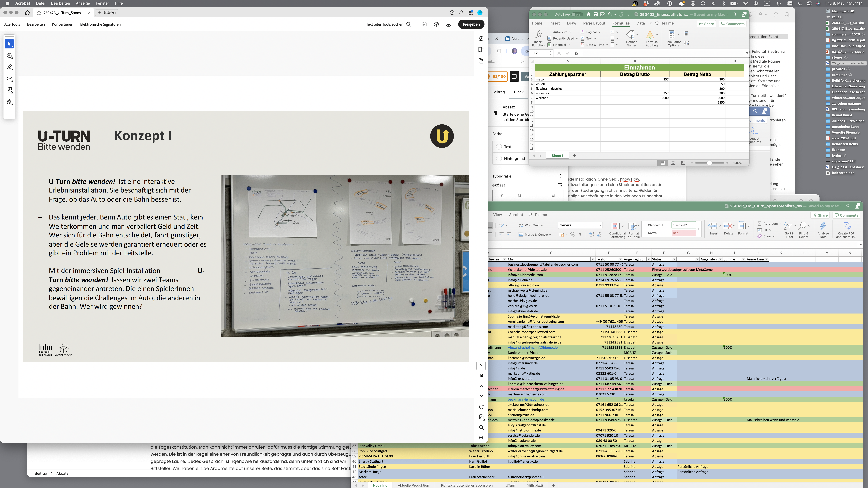868x488 pixels.
Task: Open the AI assistant panel icon in Acrobat
Action: click(x=481, y=38)
